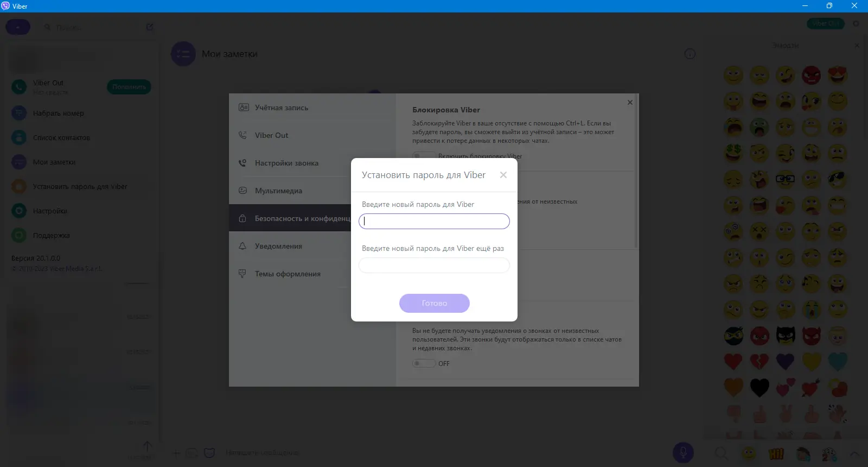
Task: Toggle the OFF switch for unknown calls
Action: pos(424,363)
